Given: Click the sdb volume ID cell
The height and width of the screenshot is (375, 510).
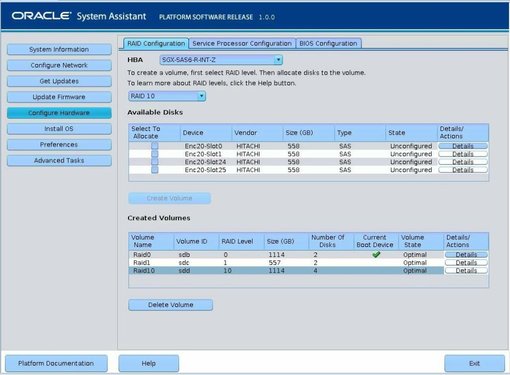Looking at the screenshot, I should [x=184, y=255].
